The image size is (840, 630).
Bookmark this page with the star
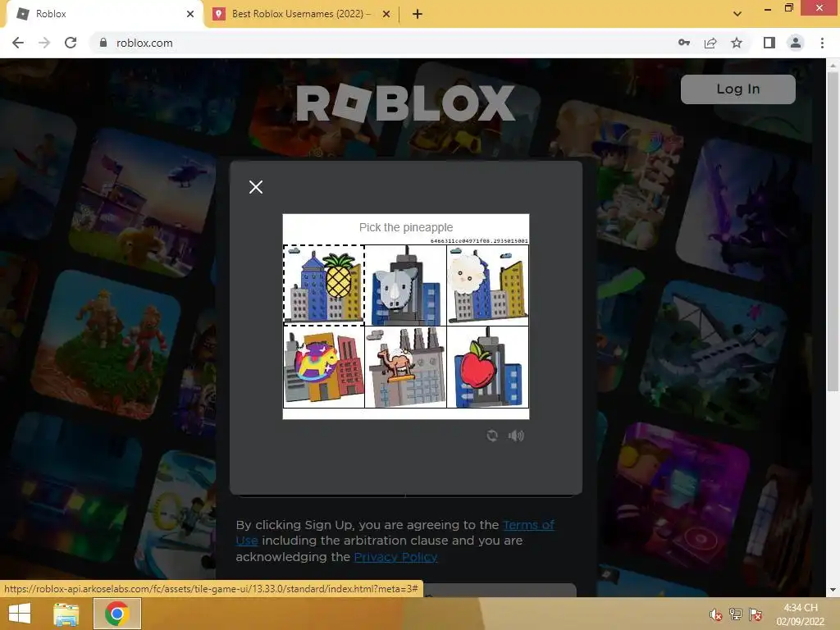(737, 43)
